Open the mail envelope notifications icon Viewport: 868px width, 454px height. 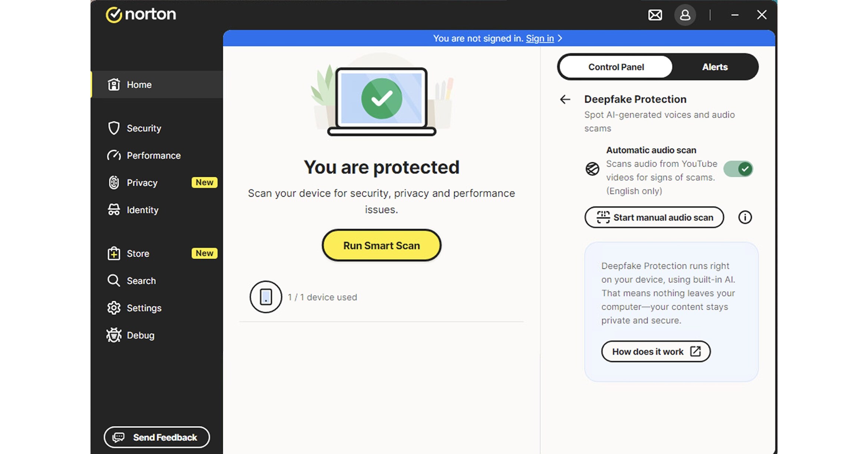click(655, 15)
